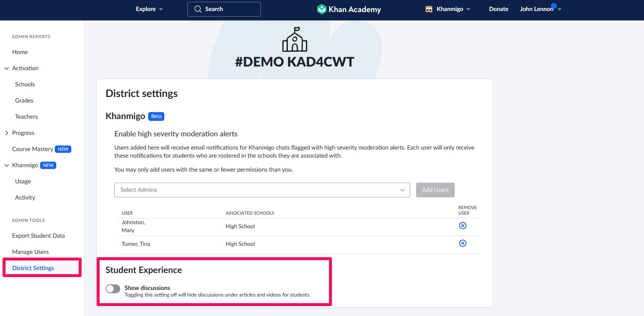Screen dimensions: 644x316
Task: Click the 'Student Experience' heading
Action: (x=144, y=270)
